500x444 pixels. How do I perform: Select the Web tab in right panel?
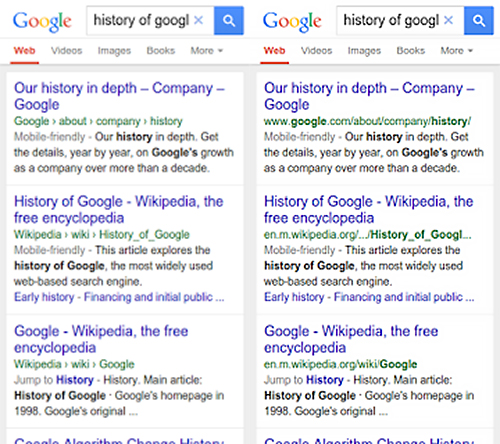[x=274, y=51]
